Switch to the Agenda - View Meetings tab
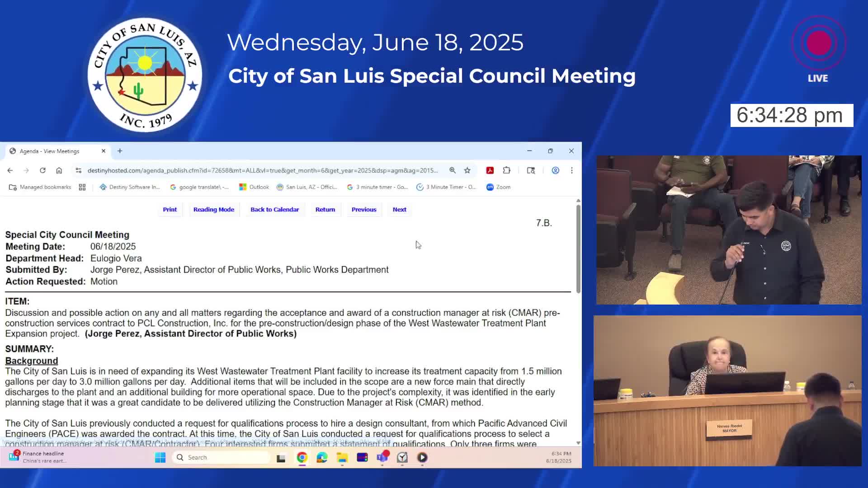 [50, 151]
